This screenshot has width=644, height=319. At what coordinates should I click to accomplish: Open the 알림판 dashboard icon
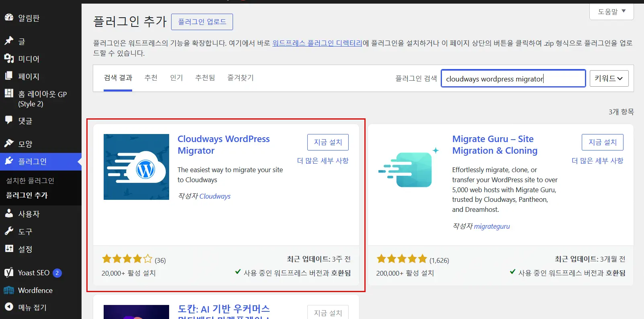pyautogui.click(x=9, y=18)
